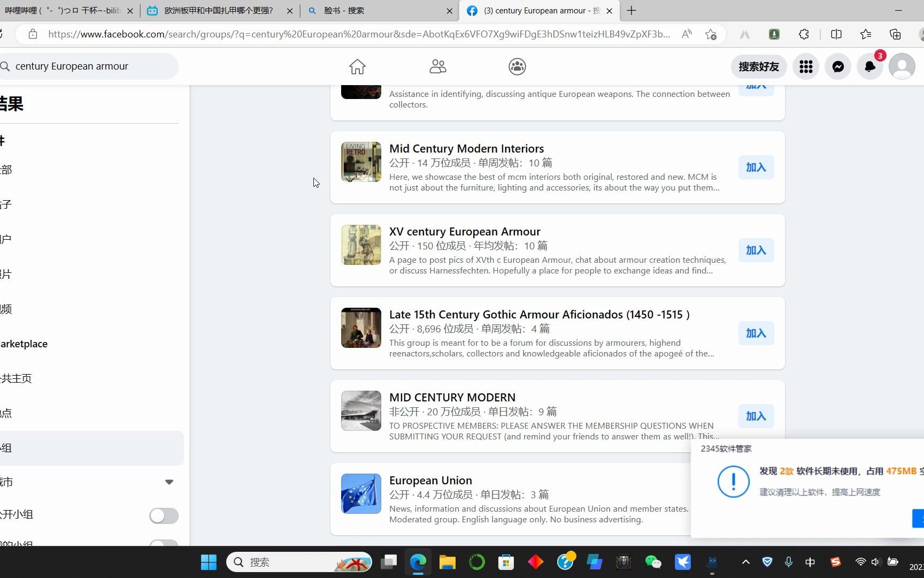924x578 pixels.
Task: Select the 小组 filter in sidebar
Action: 91,448
